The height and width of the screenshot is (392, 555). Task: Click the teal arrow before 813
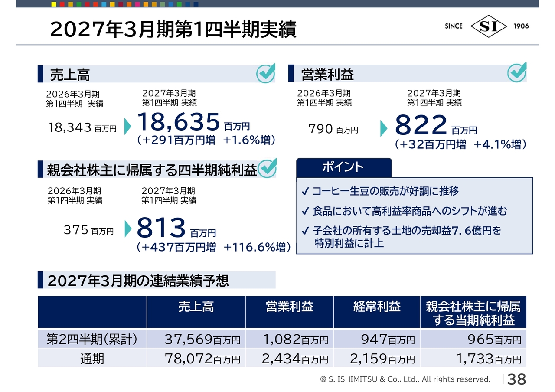128,229
